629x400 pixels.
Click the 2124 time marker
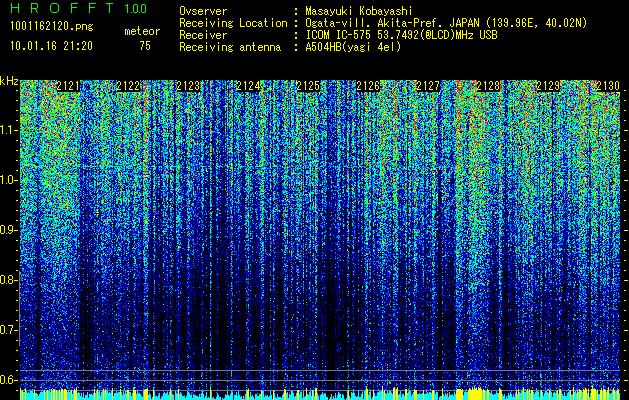pyautogui.click(x=248, y=86)
